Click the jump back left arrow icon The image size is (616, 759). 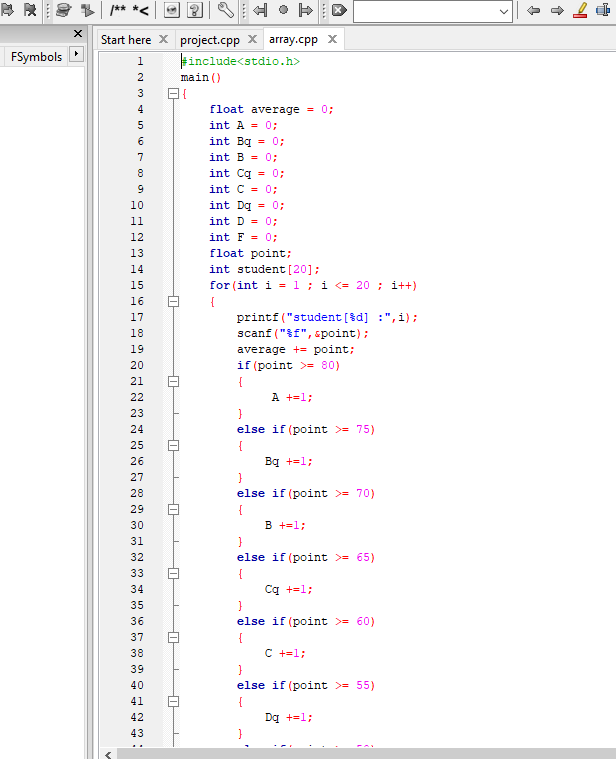tap(532, 10)
